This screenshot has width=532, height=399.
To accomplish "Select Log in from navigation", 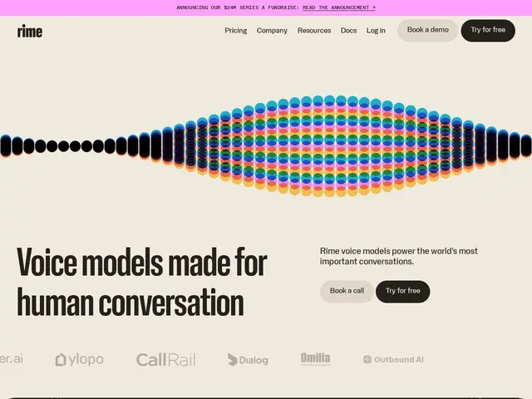I will (376, 31).
